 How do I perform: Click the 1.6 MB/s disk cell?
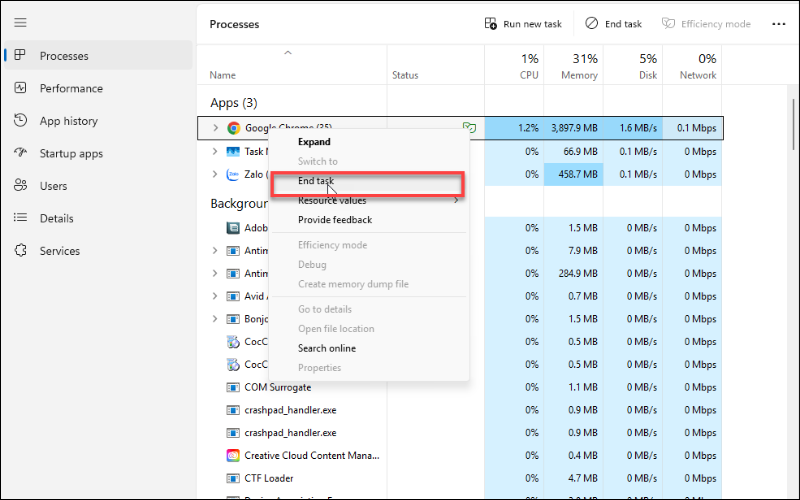point(633,128)
